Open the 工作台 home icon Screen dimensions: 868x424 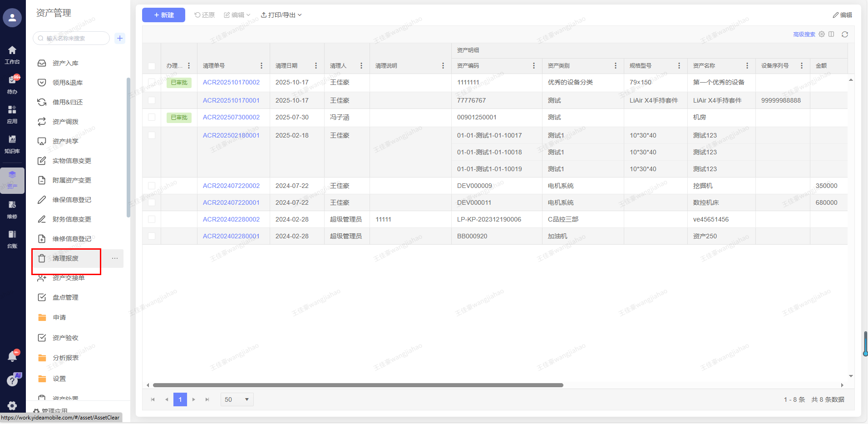[12, 54]
